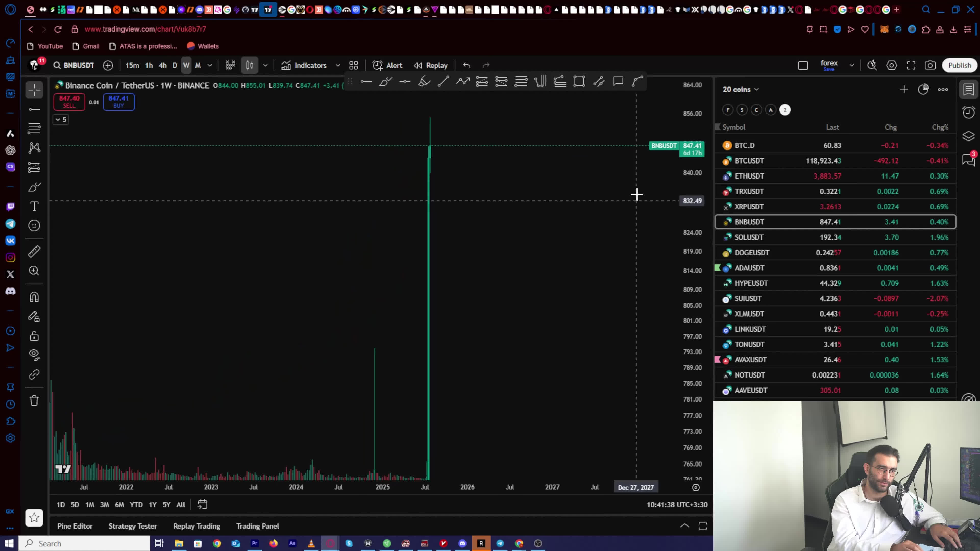
Task: Open chats panel with 3 badge
Action: coord(969,159)
